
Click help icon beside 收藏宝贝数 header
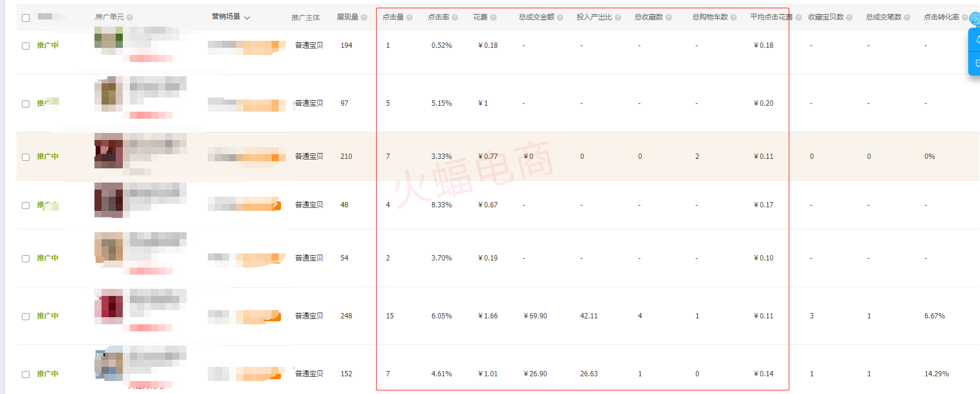[x=850, y=18]
